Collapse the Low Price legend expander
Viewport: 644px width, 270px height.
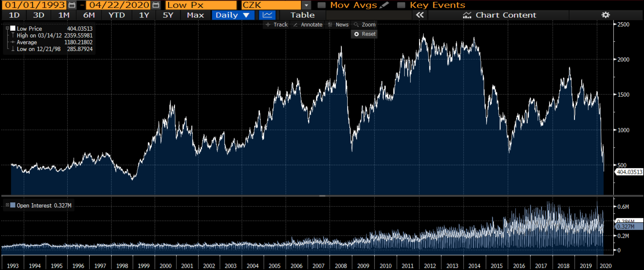coord(7,28)
